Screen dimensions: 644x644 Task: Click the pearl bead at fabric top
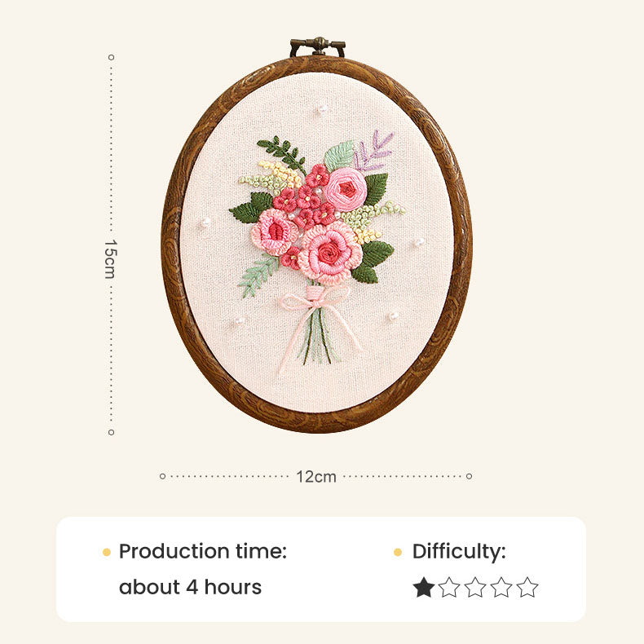(322, 108)
